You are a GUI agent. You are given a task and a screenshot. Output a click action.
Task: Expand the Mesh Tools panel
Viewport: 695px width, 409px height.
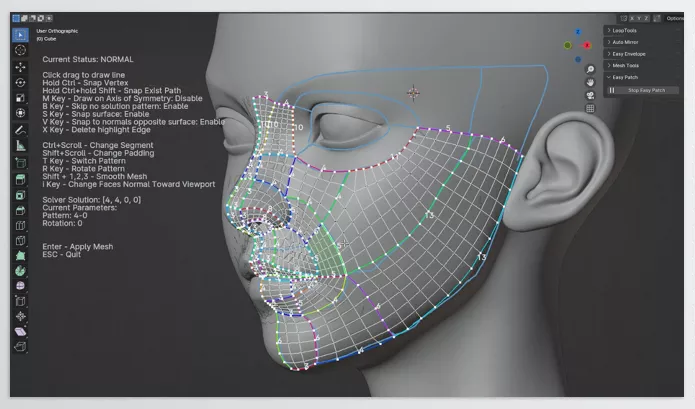click(x=627, y=66)
